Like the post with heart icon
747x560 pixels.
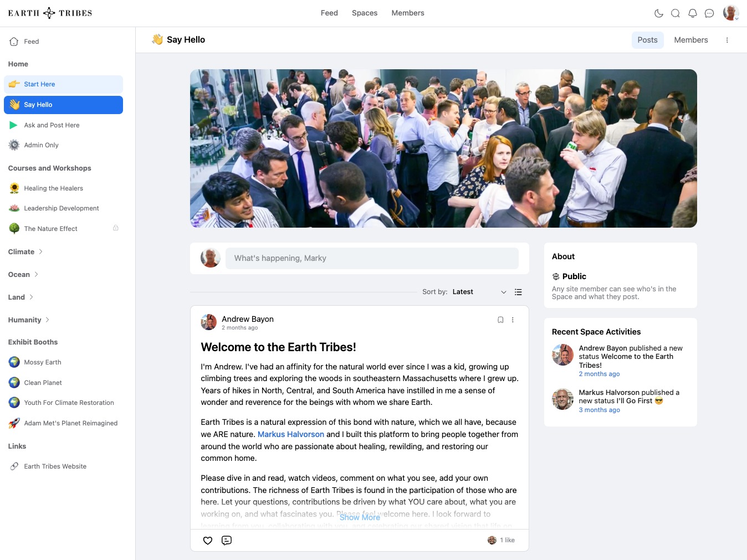coord(208,541)
